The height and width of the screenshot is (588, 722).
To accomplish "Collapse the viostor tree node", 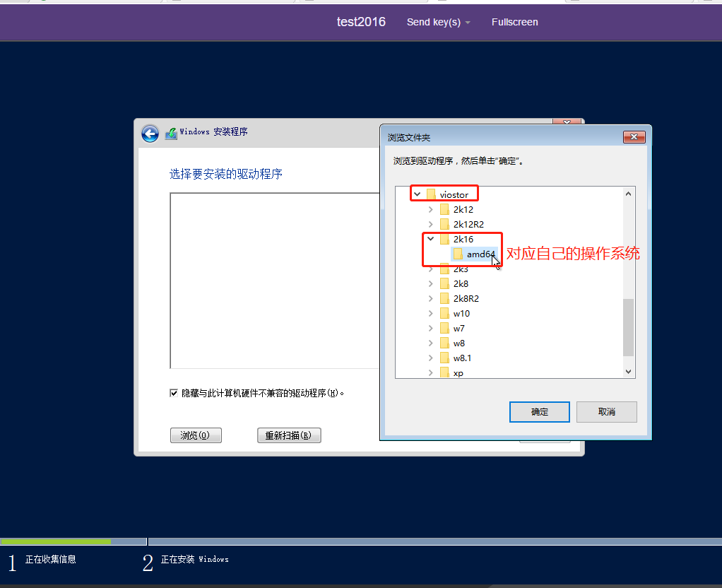I will click(x=418, y=194).
